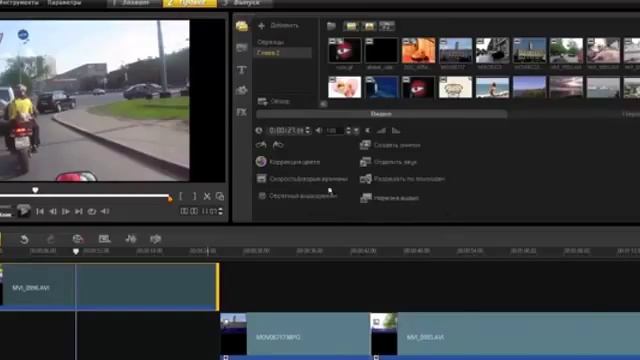Toggle the Repeat playback button

pyautogui.click(x=92, y=211)
